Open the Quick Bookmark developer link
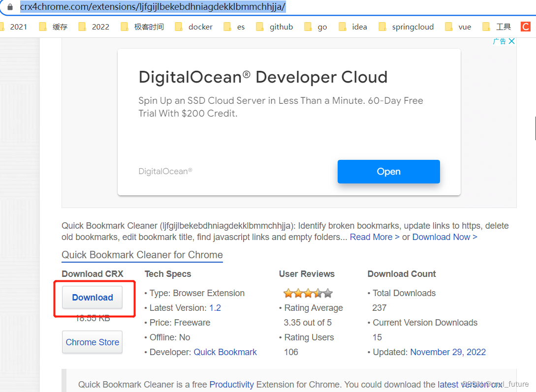536x392 pixels. click(225, 352)
